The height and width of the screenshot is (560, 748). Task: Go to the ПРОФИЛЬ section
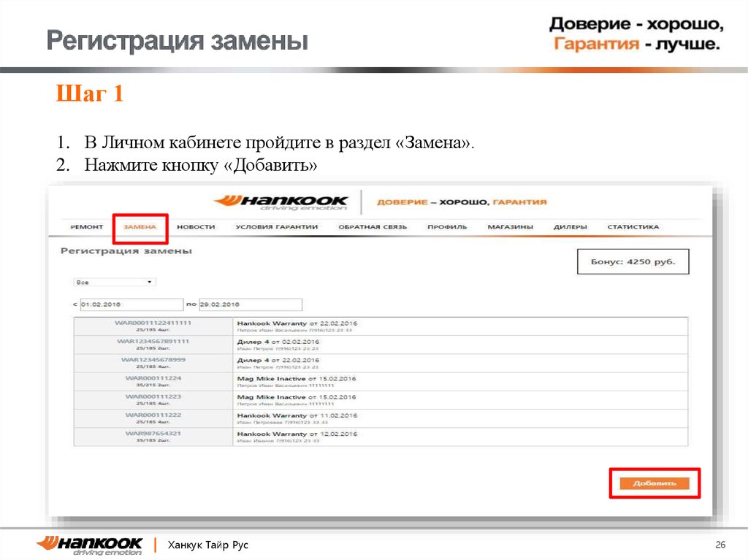pos(448,228)
